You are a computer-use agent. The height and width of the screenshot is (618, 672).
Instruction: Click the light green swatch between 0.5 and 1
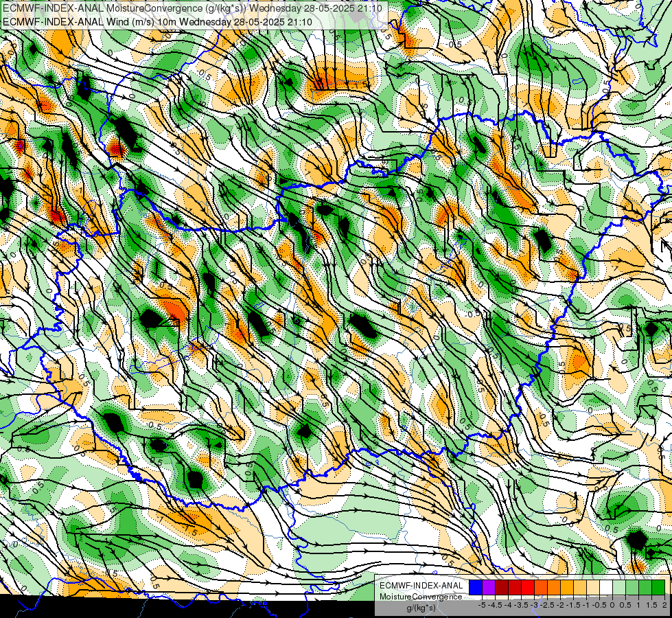pos(632,588)
